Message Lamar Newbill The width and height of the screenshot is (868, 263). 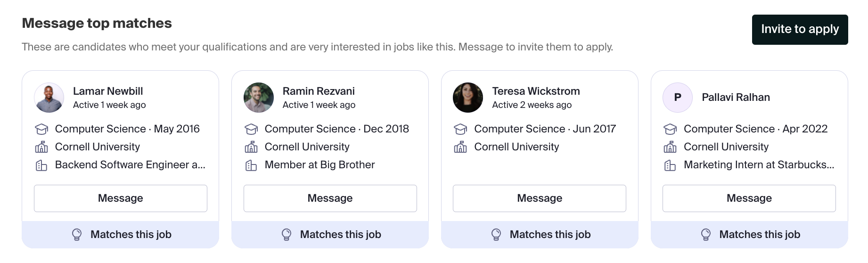[121, 198]
